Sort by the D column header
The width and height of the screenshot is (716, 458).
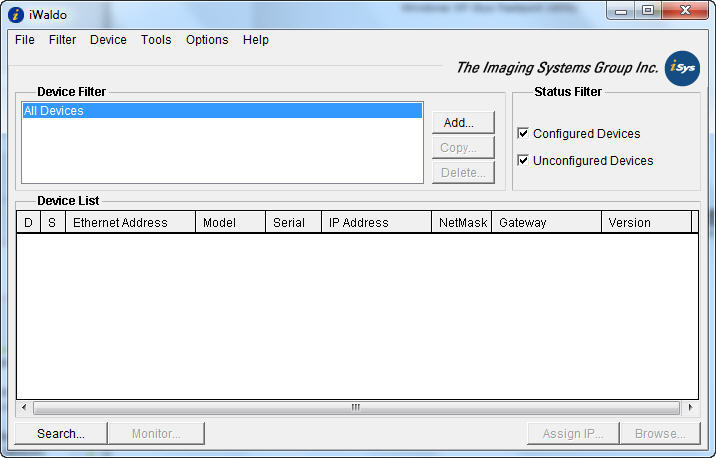click(28, 222)
